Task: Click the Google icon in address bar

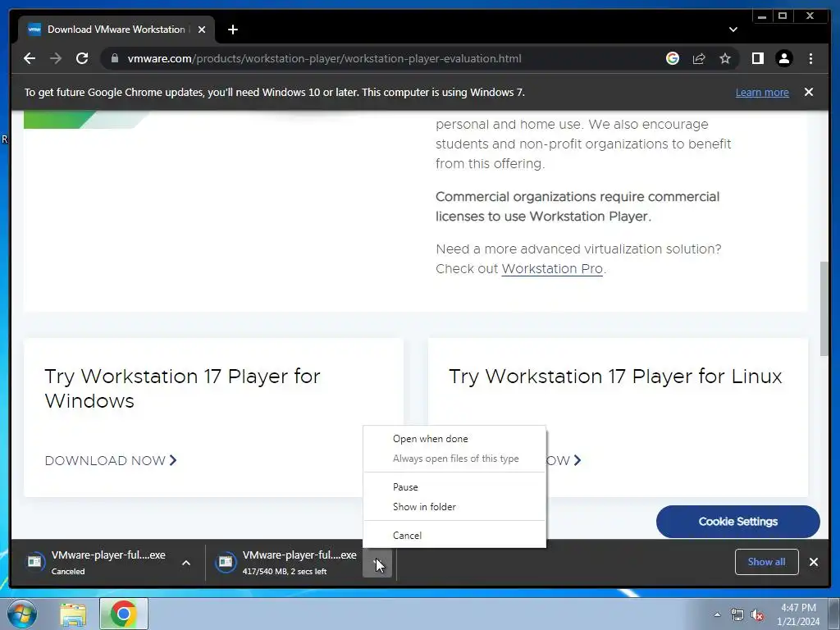Action: pos(673,58)
